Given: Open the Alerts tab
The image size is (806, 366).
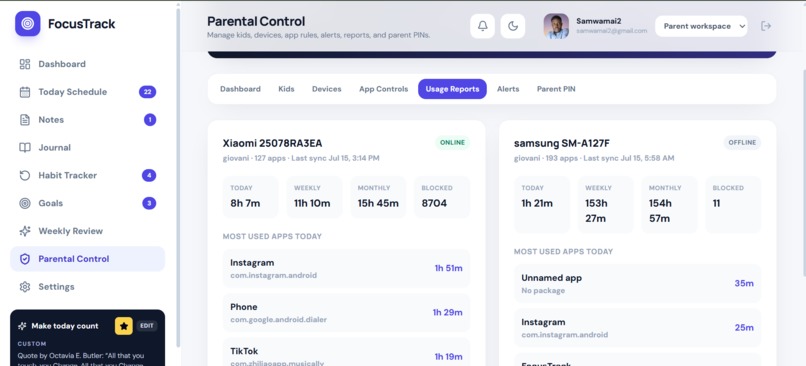Looking at the screenshot, I should click(x=508, y=89).
